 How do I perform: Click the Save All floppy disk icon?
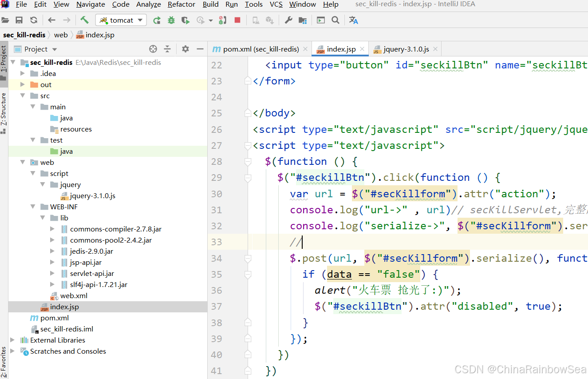pos(19,20)
